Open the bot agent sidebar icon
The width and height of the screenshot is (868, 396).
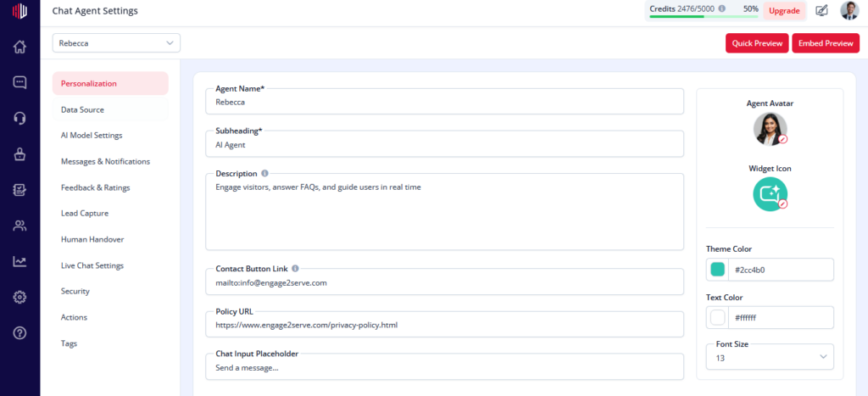20,154
